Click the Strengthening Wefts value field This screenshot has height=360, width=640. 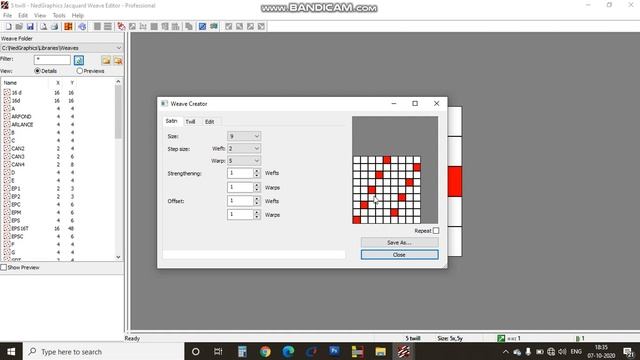tap(240, 173)
